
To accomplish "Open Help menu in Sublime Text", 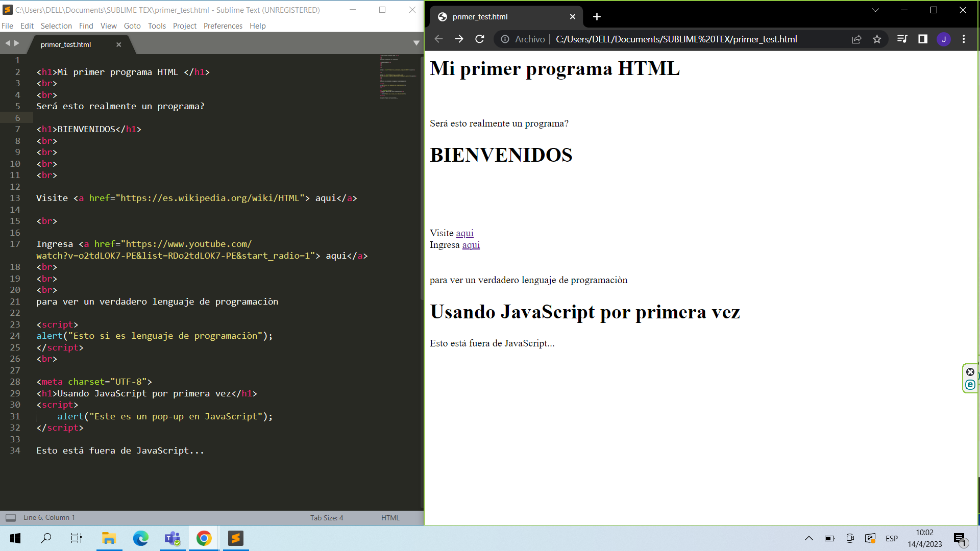I will [258, 26].
